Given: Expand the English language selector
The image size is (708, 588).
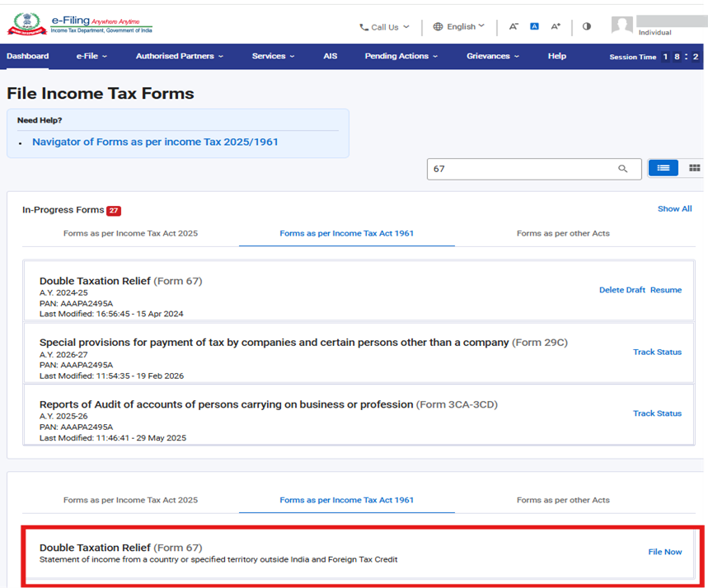Looking at the screenshot, I should tap(459, 26).
